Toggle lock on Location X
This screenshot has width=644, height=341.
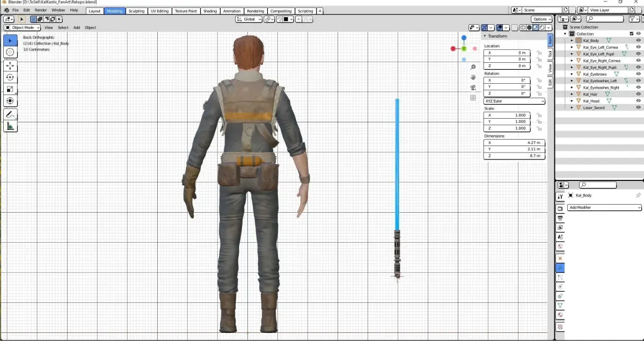(x=539, y=53)
